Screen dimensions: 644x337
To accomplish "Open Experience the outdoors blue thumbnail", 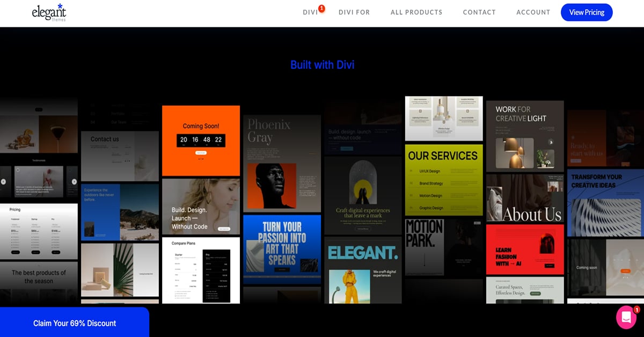I will [x=120, y=212].
